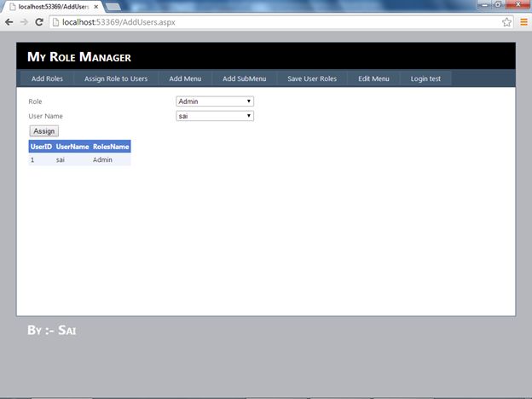This screenshot has height=399, width=532.
Task: Click the Role field label
Action: (x=35, y=101)
